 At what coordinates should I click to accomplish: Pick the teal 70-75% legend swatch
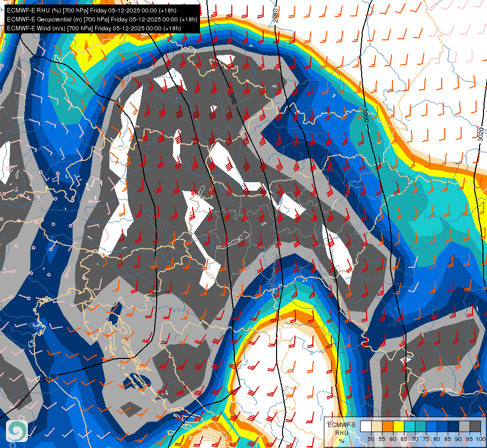tap(420, 426)
